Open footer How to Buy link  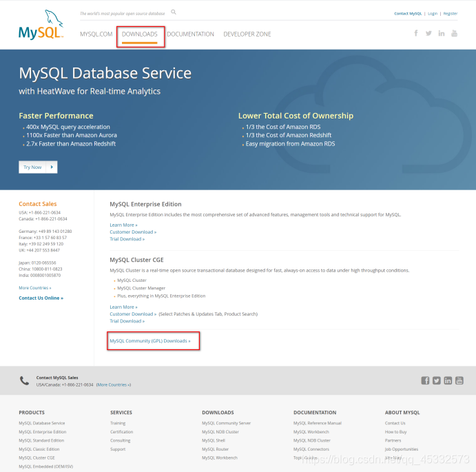click(x=395, y=431)
